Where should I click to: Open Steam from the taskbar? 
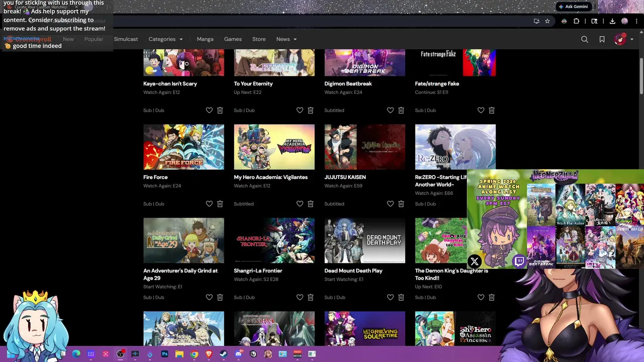[x=223, y=354]
